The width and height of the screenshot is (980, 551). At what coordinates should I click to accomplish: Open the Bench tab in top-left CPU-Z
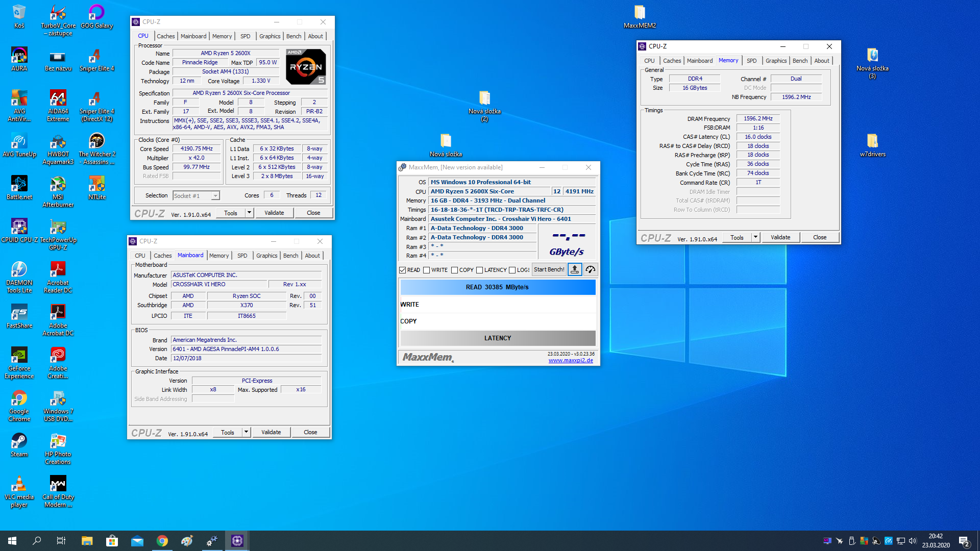(x=293, y=36)
